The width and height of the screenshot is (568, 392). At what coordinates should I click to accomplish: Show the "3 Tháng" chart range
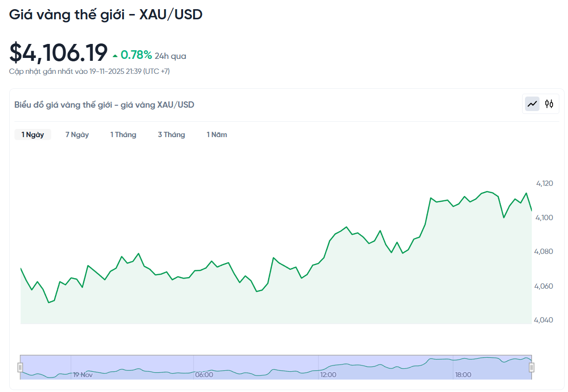(171, 135)
